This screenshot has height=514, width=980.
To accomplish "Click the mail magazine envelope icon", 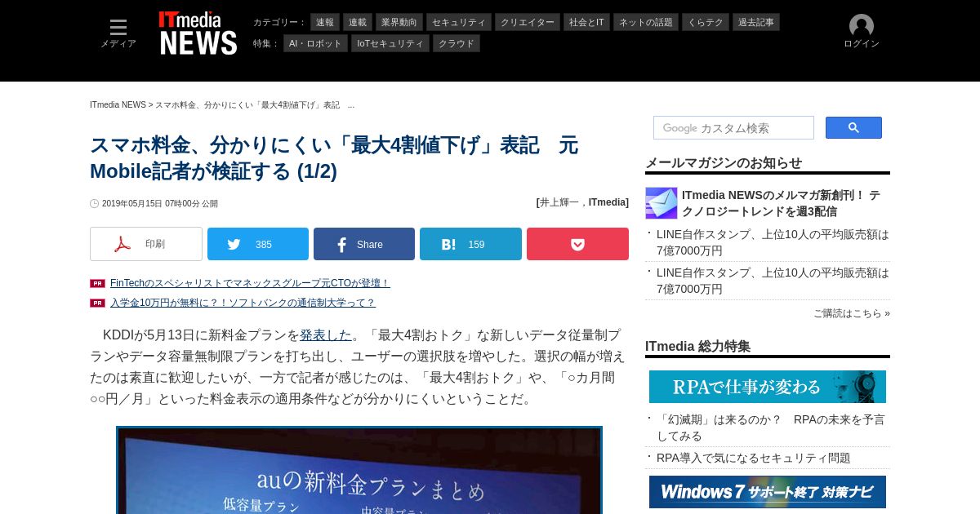I will pyautogui.click(x=661, y=203).
